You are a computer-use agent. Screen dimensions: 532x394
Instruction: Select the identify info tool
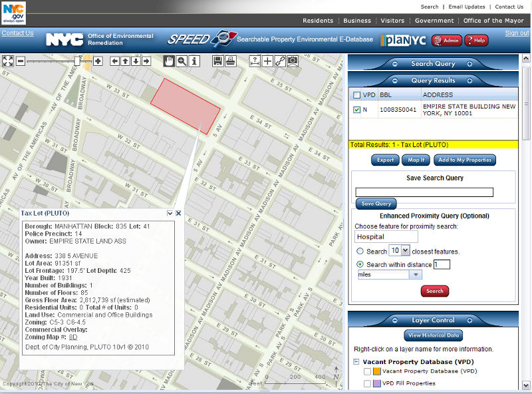click(194, 61)
